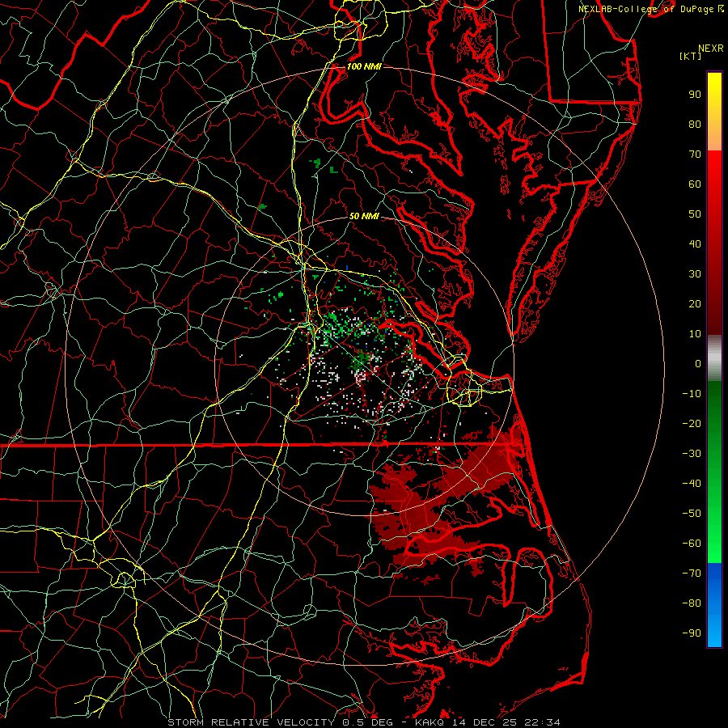Click the "100 NMI" range ring label
Screen dimensions: 728x728
pos(364,66)
